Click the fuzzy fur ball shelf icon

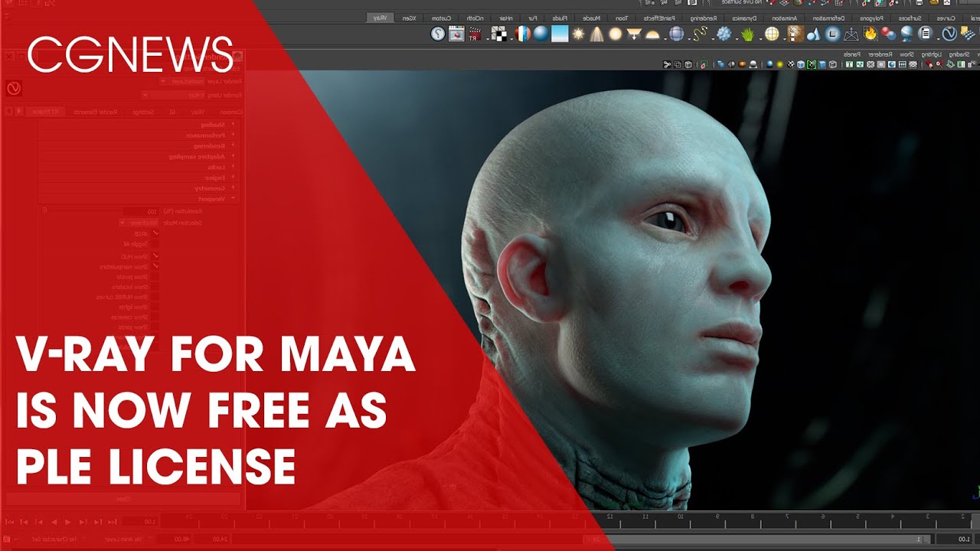tap(724, 34)
